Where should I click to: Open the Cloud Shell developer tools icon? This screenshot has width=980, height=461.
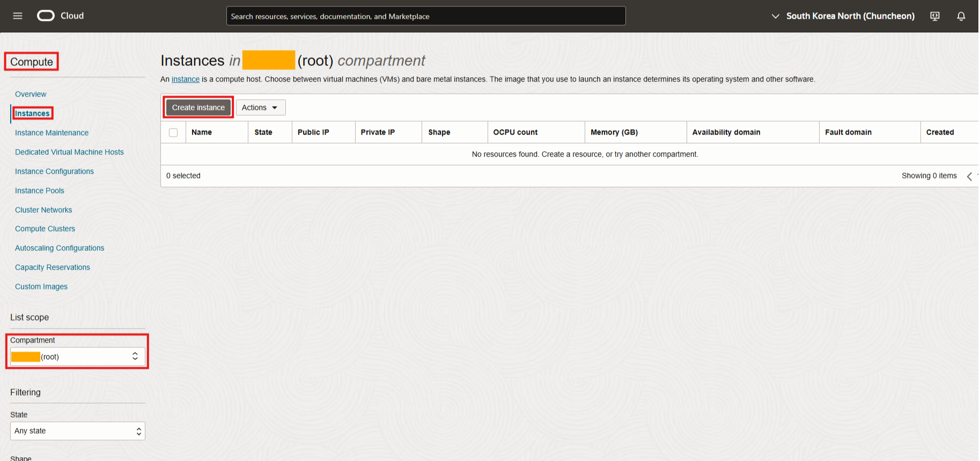tap(935, 16)
